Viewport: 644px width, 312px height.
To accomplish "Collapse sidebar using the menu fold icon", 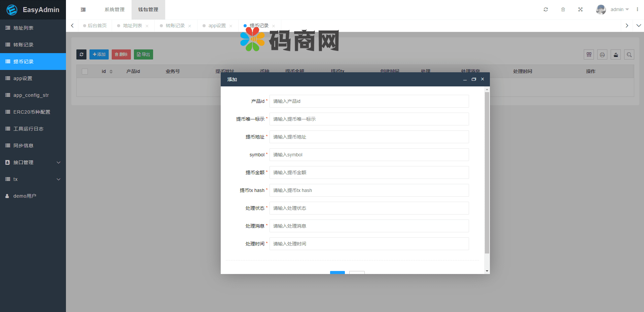I will (83, 10).
